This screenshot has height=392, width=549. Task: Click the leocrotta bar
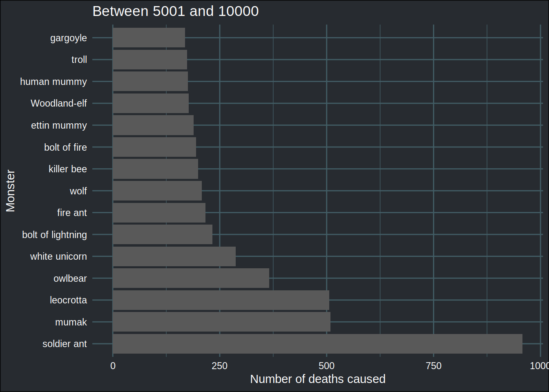tap(221, 300)
